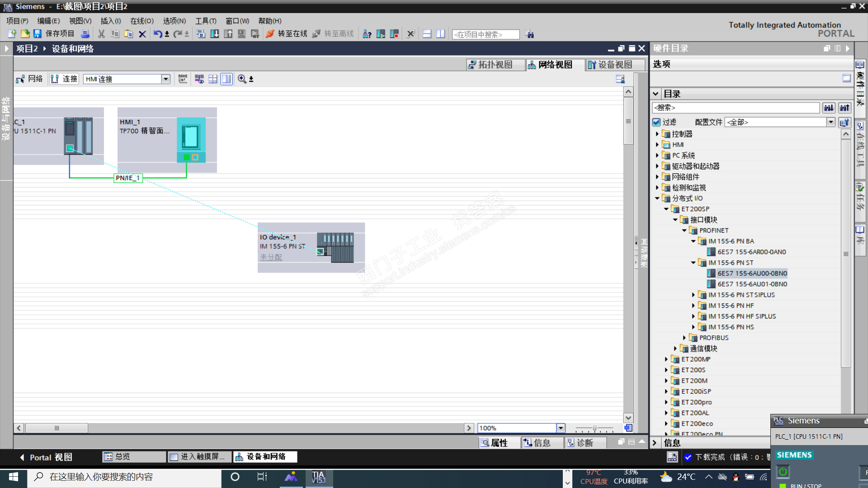This screenshot has height=488, width=868.
Task: Click the Split editor vertically icon
Action: click(441, 34)
